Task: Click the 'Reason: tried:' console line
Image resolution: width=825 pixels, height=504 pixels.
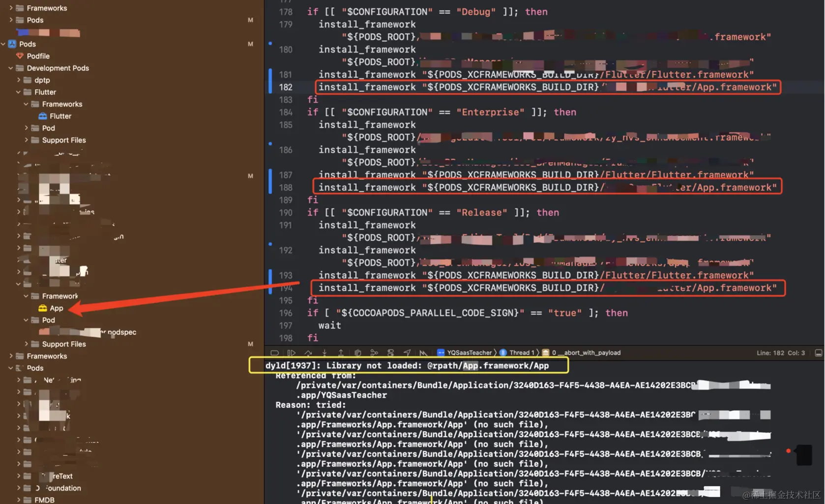Action: point(311,405)
